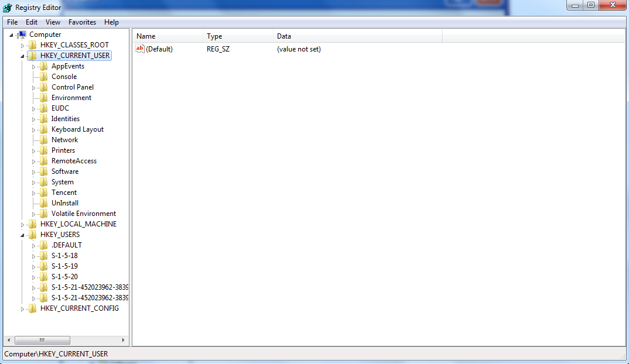629x364 pixels.
Task: Click the Software folder icon
Action: (44, 171)
